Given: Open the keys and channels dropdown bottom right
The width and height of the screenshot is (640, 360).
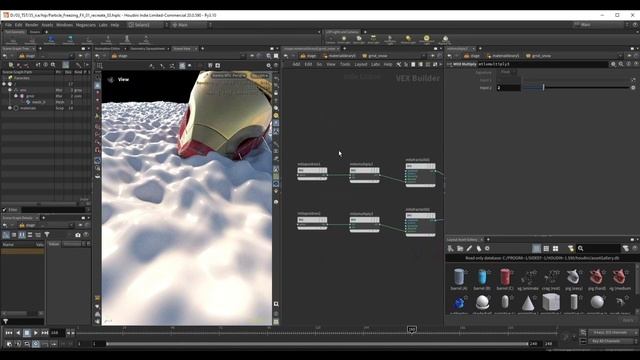Looking at the screenshot, I should point(613,333).
